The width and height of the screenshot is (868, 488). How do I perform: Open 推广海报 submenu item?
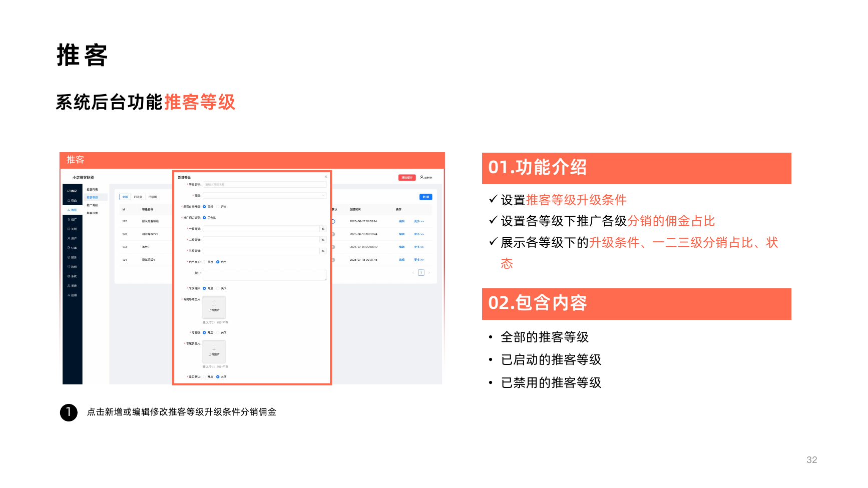(x=93, y=205)
